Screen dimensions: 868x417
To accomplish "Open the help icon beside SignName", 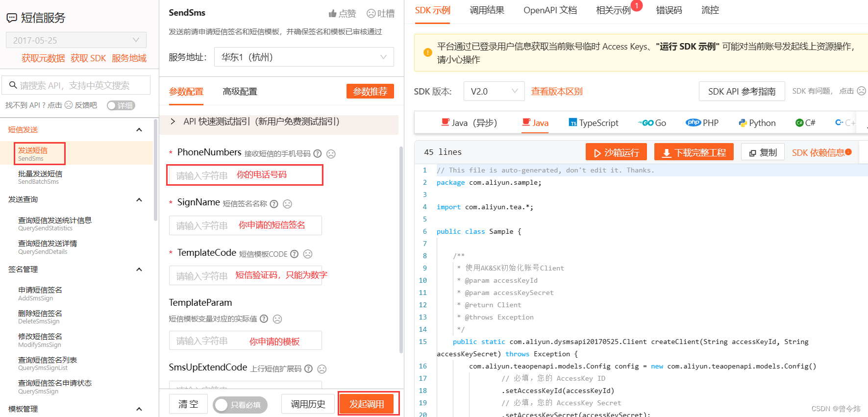I will click(274, 204).
